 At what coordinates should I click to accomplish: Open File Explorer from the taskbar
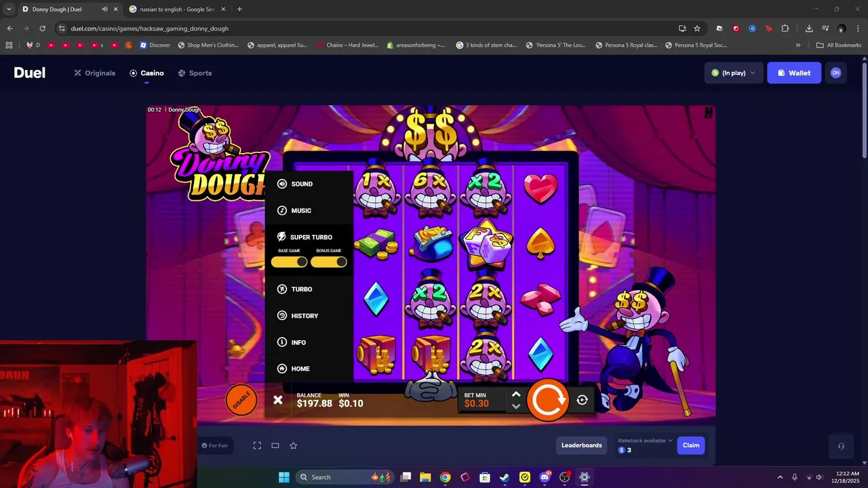[425, 477]
